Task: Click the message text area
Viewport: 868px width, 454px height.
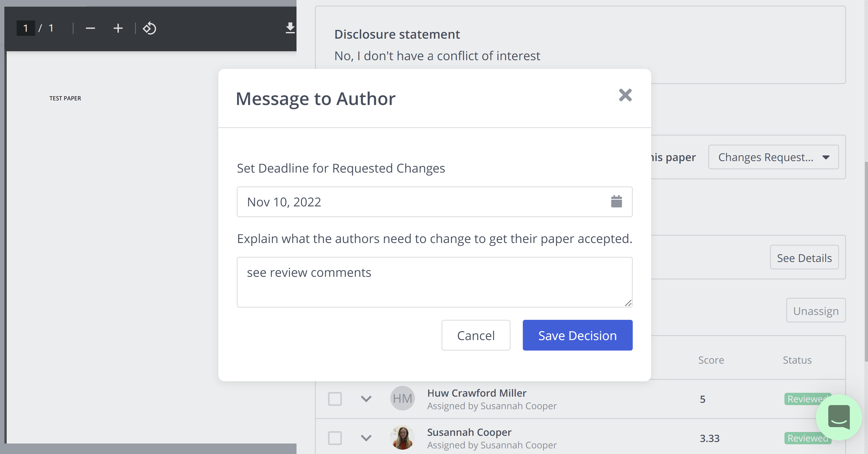Action: tap(434, 282)
